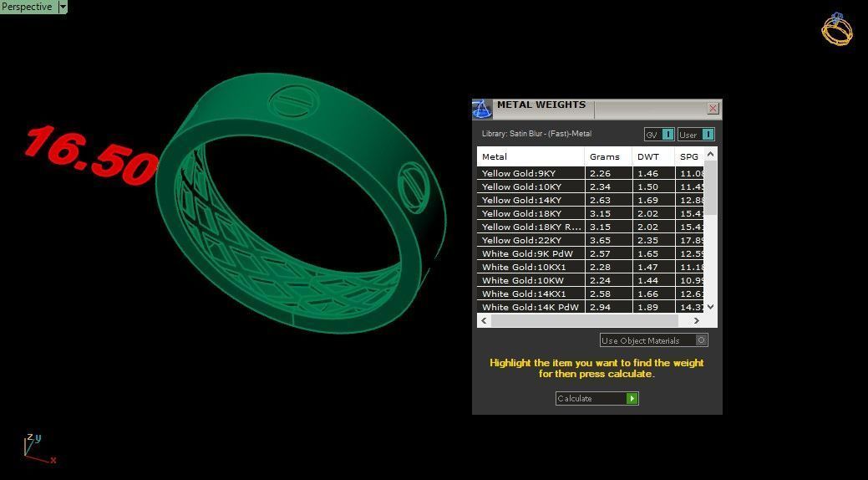Click the horizontal scroll left arrow
The height and width of the screenshot is (480, 868).
point(484,320)
